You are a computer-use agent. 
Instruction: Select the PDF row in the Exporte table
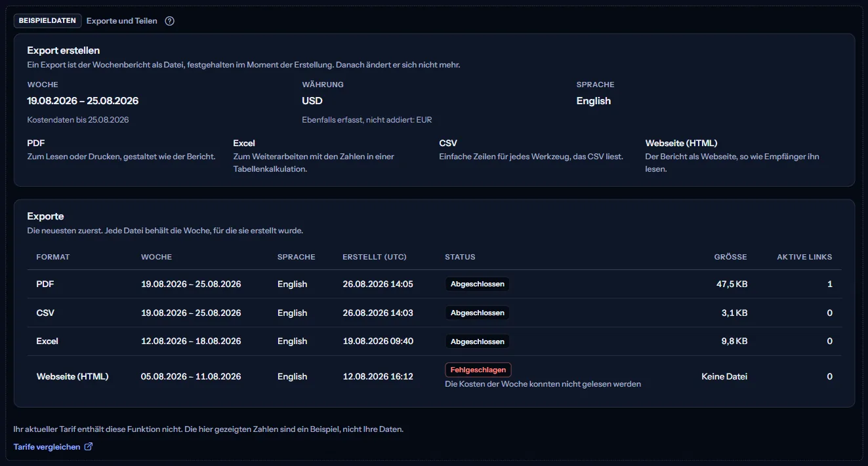point(434,284)
